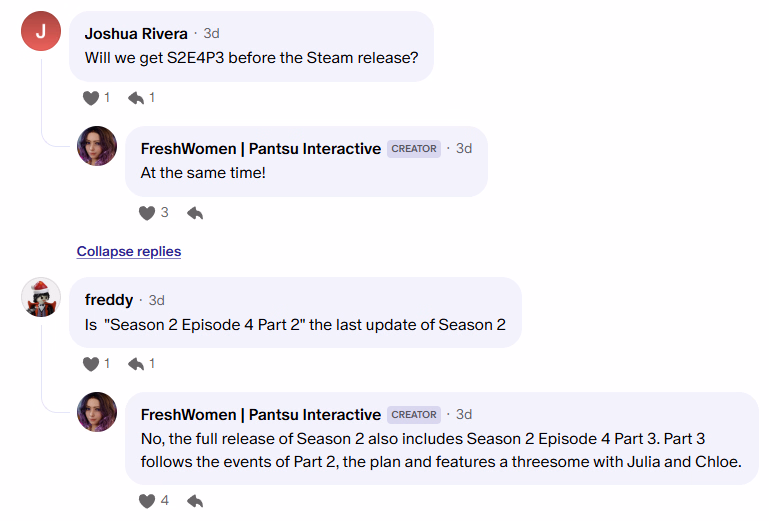The image size is (769, 521).
Task: Like freddy's comment with the heart icon
Action: (91, 364)
